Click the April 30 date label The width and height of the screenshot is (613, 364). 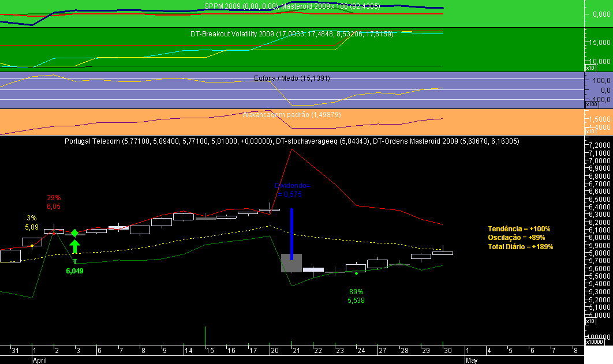448,351
